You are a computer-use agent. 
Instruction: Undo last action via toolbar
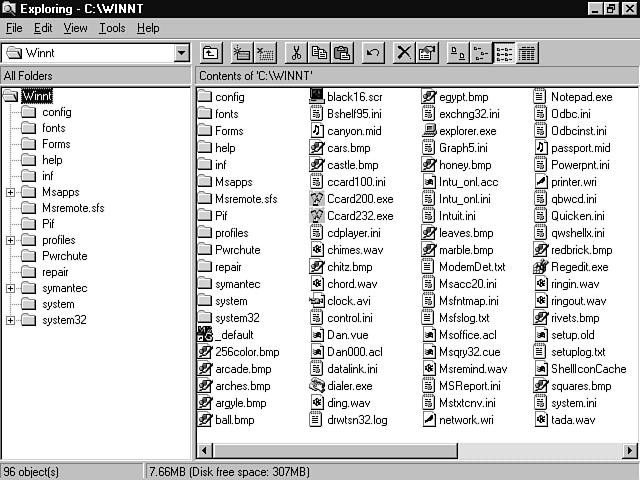[372, 53]
